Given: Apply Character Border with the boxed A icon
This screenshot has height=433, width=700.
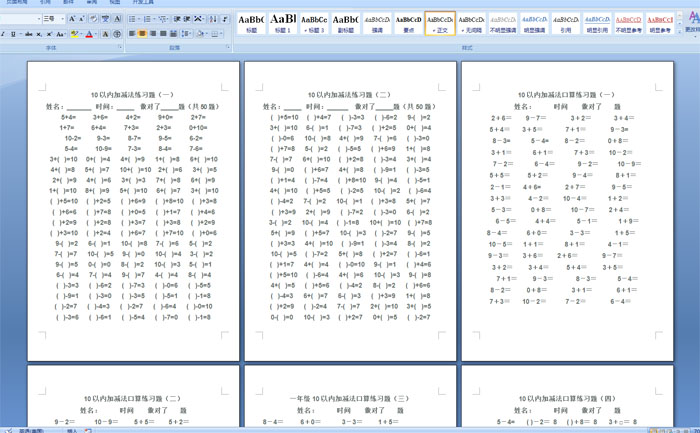Looking at the screenshot, I should 117,19.
